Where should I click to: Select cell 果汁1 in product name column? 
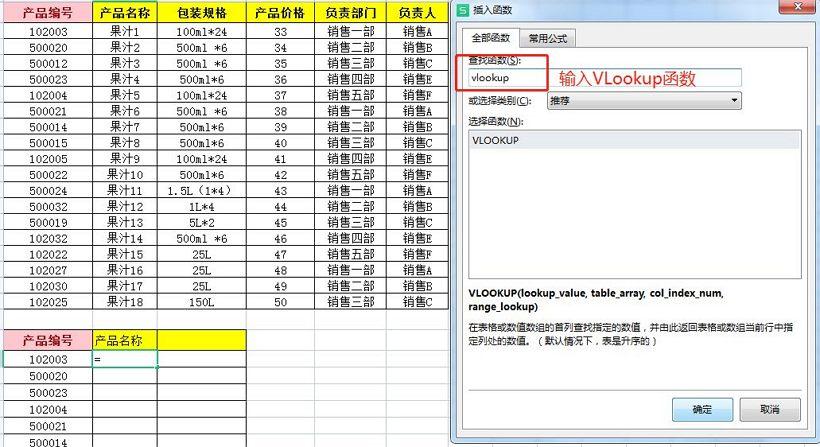(124, 31)
